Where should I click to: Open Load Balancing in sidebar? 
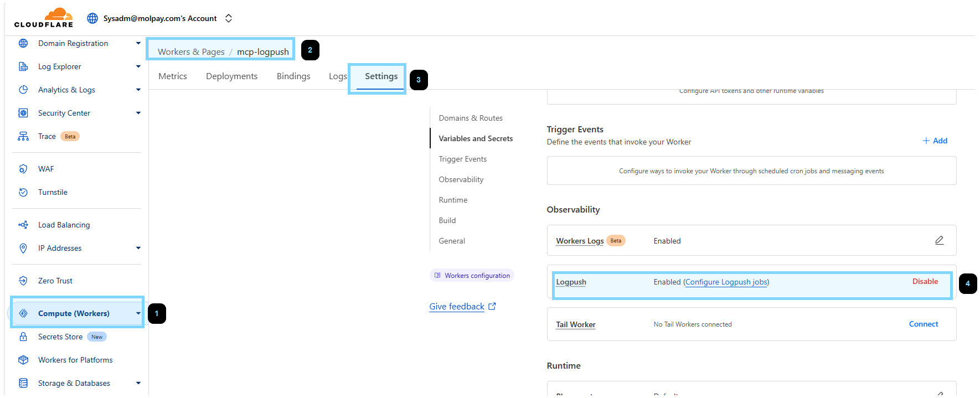64,225
